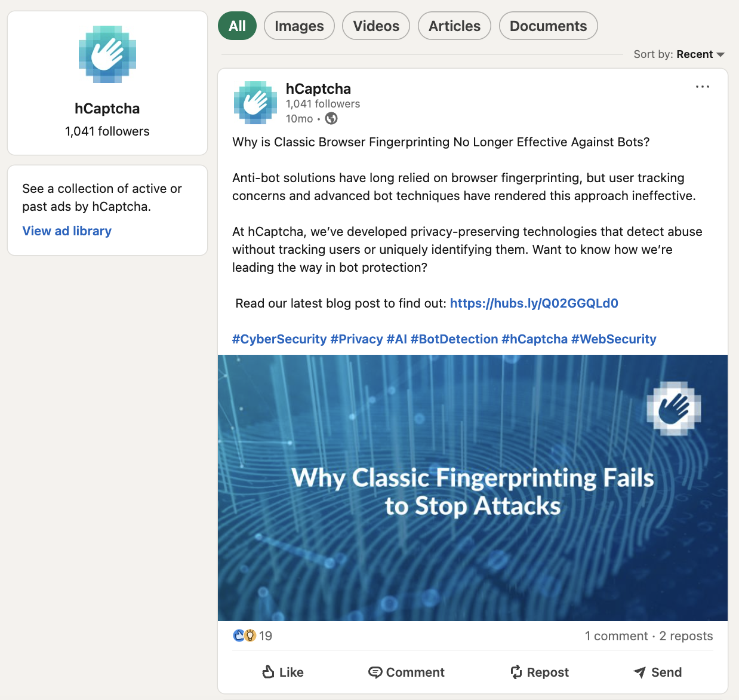Click the View ad library link

click(67, 231)
